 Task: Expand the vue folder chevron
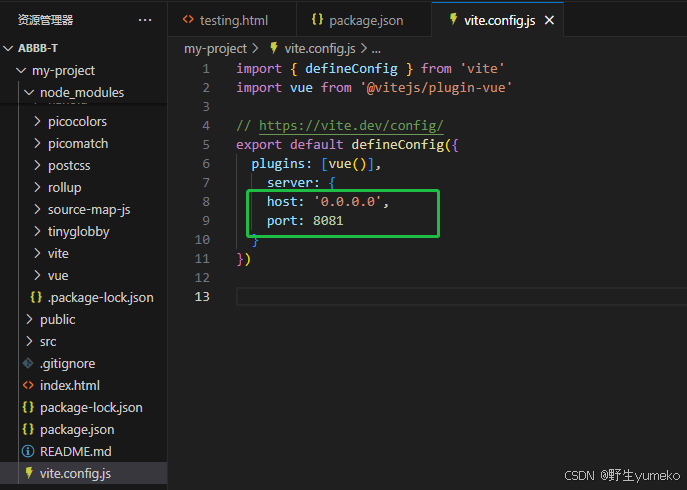pyautogui.click(x=37, y=275)
